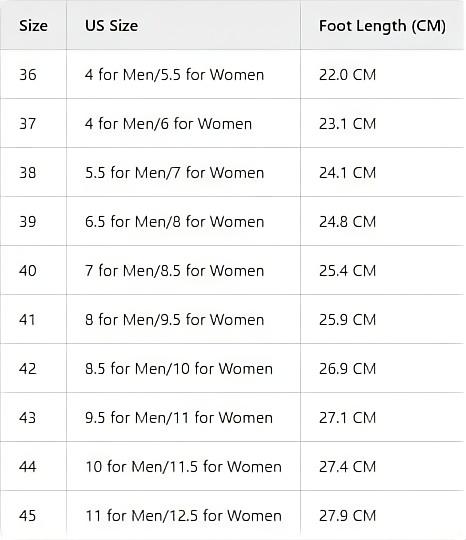The height and width of the screenshot is (540, 466).
Task: Click 8 for Men/9.5 for Women text
Action: click(174, 320)
